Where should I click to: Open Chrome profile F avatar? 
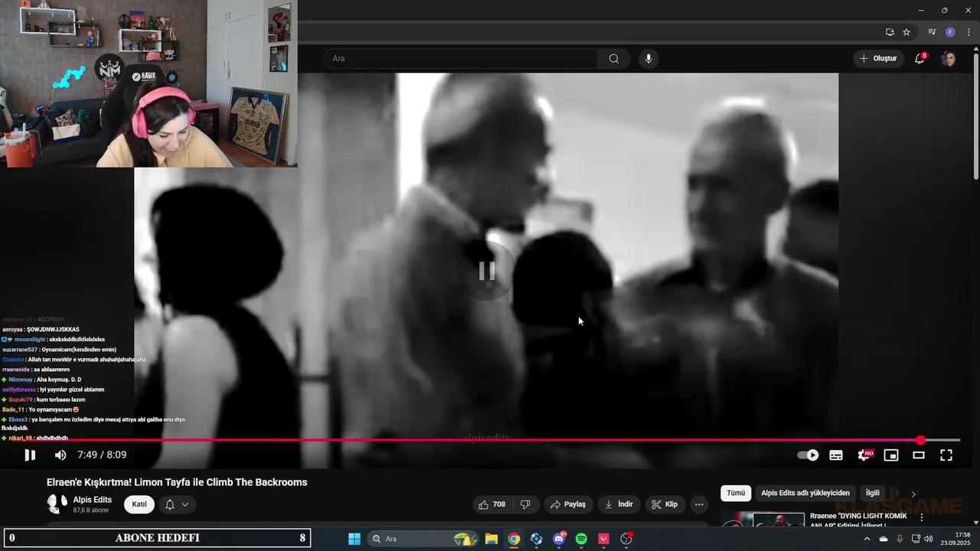pos(950,32)
